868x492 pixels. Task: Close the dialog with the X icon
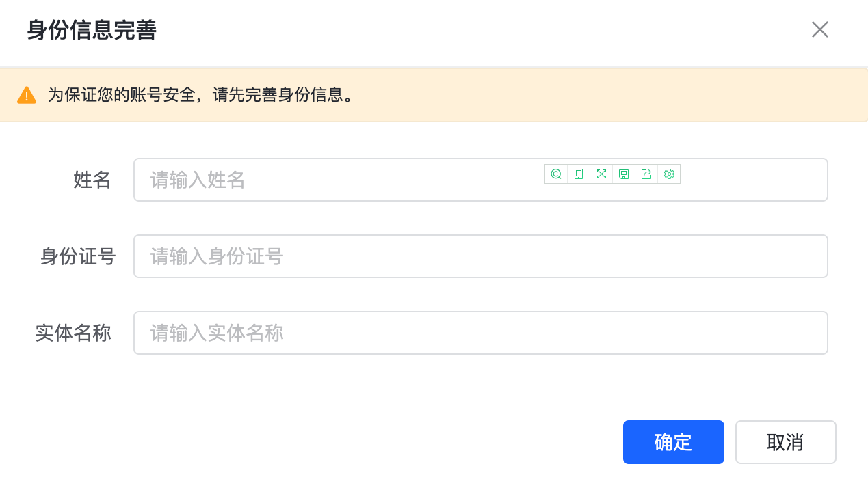[819, 29]
